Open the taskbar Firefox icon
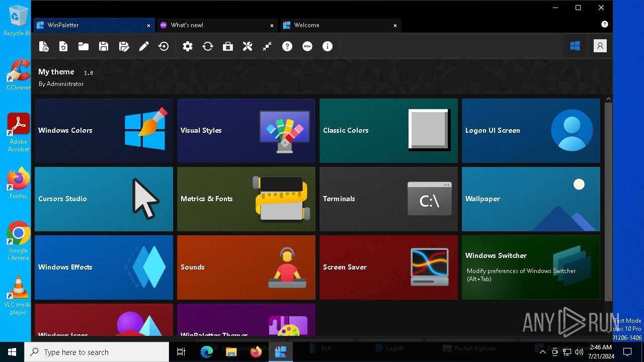Image resolution: width=644 pixels, height=362 pixels. click(256, 352)
